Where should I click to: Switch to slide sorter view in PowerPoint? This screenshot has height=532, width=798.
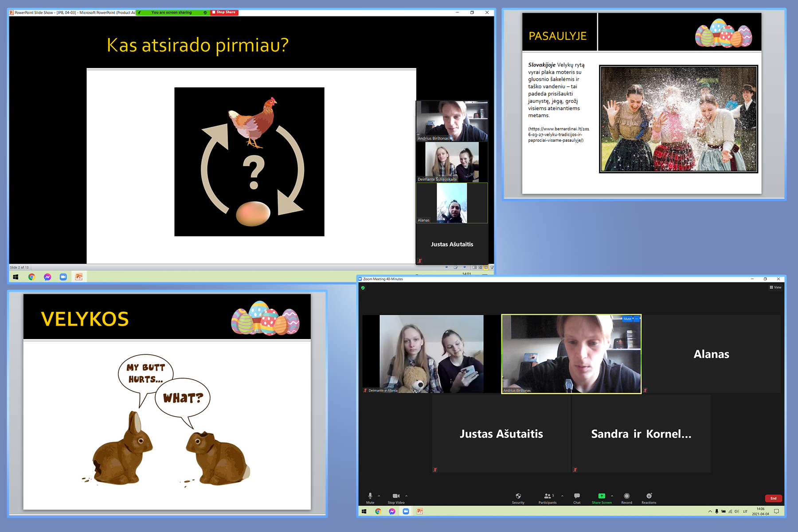coord(480,267)
